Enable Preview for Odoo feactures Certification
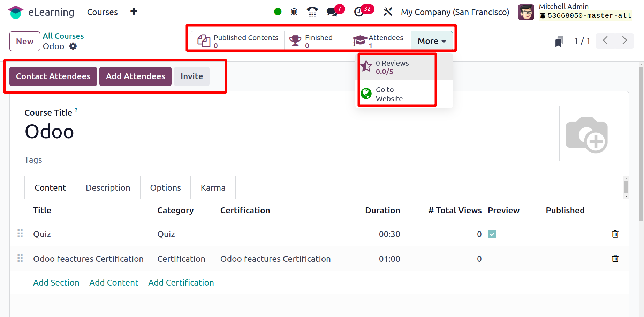The image size is (644, 317). (492, 259)
